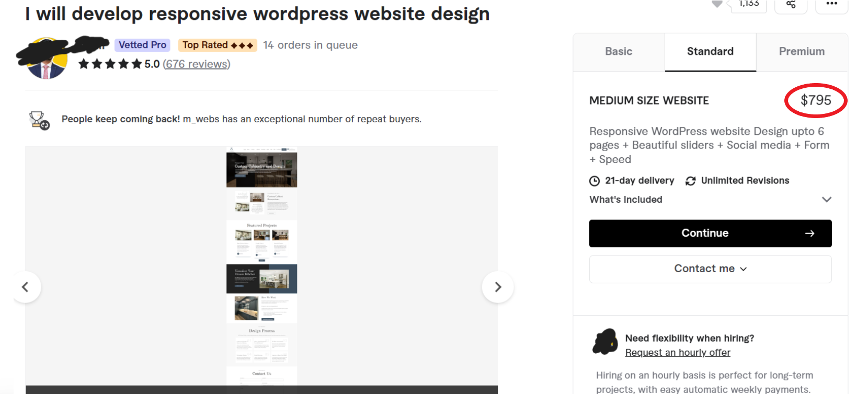Click the repeat buyers trophy icon
The image size is (868, 394).
[x=39, y=120]
